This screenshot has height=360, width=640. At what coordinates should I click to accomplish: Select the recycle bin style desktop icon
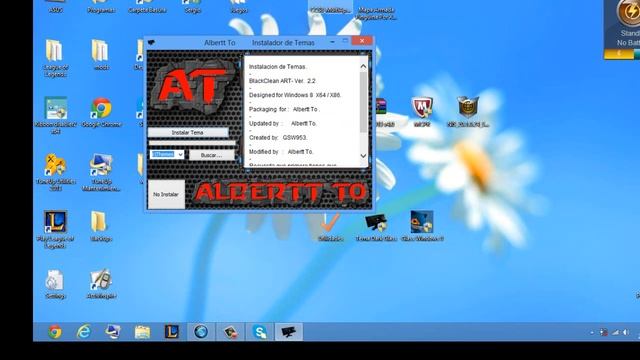[x=55, y=284]
